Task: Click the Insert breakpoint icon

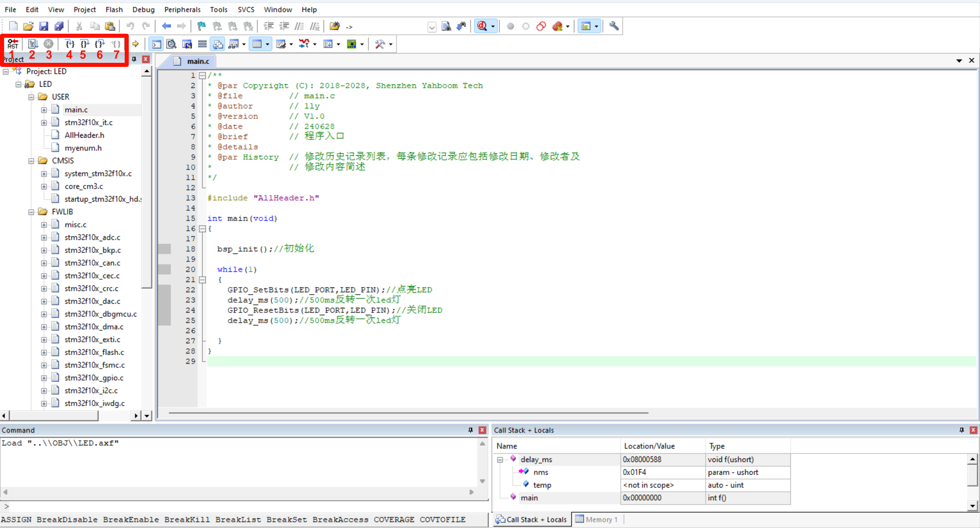Action: coord(510,27)
